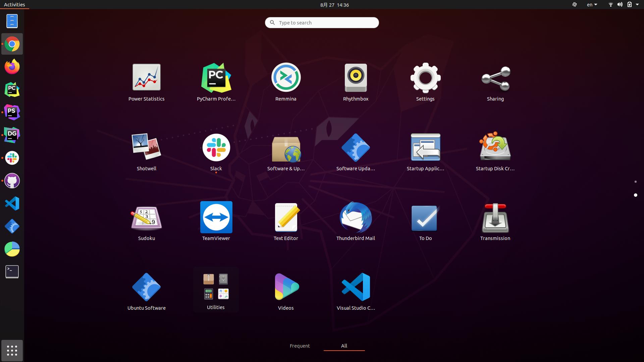
Task: Open the en input source dropdown
Action: (592, 5)
